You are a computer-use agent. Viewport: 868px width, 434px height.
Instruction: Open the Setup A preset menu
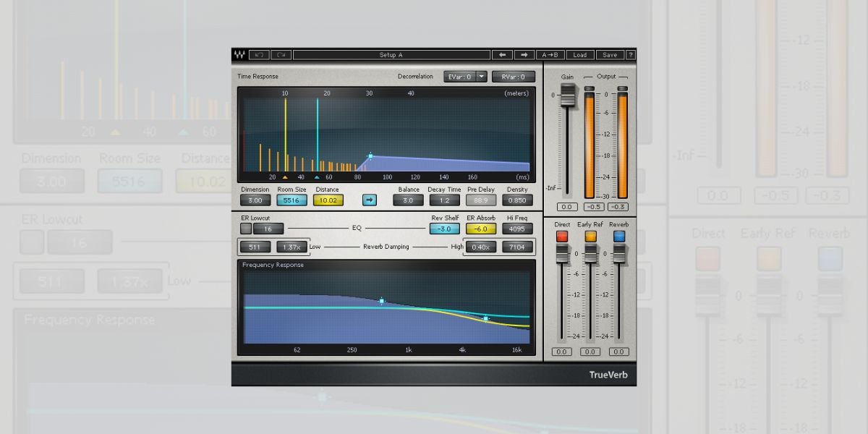pos(391,55)
